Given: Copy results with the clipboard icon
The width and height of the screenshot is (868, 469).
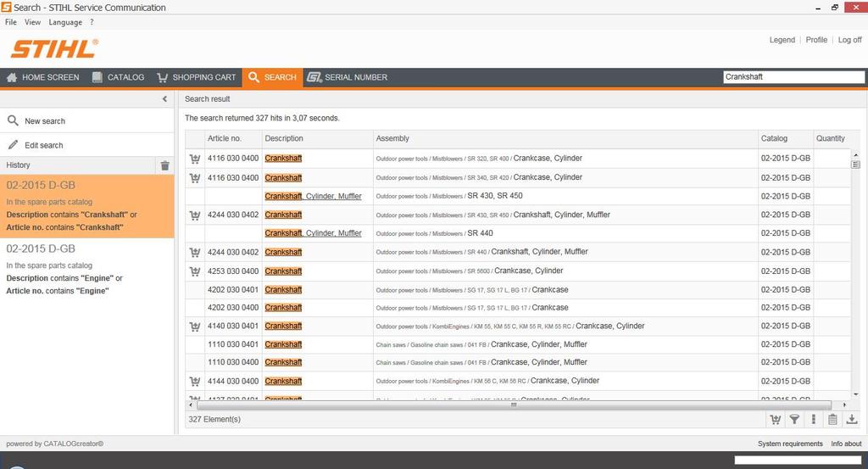Looking at the screenshot, I should point(832,420).
